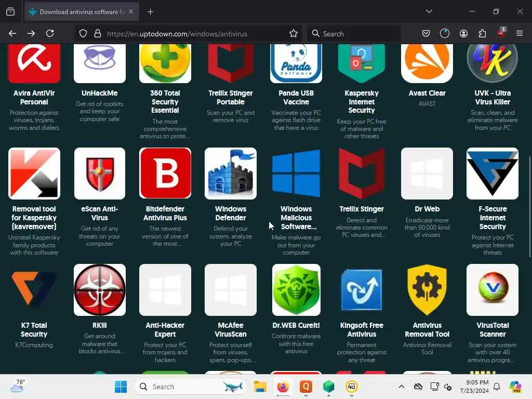Viewport: 532px width, 399px height.
Task: Open the Dr Web title link
Action: (x=427, y=209)
